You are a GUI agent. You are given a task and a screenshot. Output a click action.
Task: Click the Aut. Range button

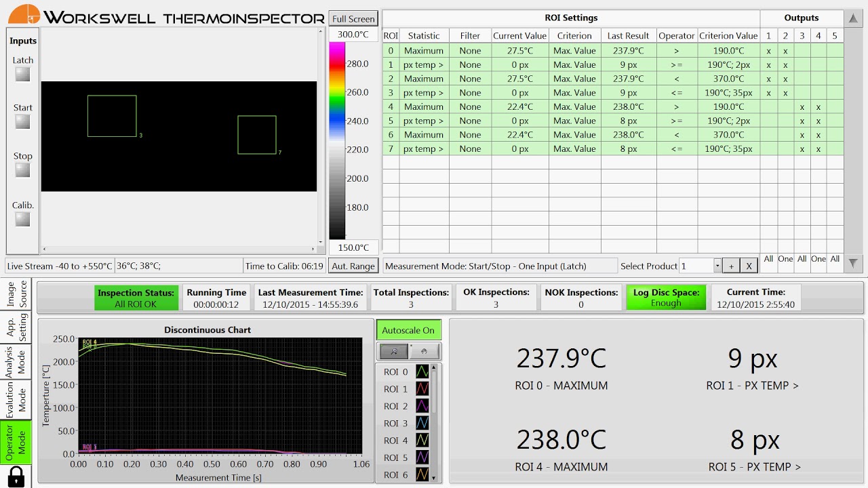353,266
